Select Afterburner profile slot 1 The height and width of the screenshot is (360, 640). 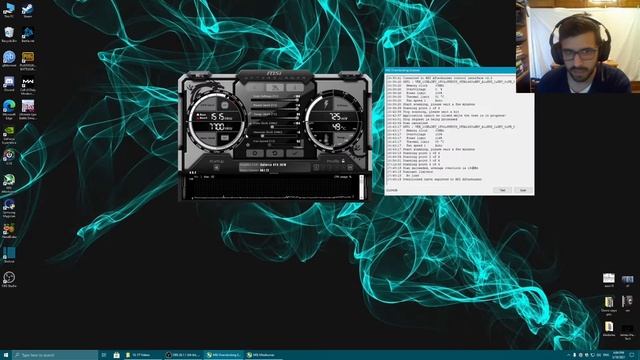[316, 167]
